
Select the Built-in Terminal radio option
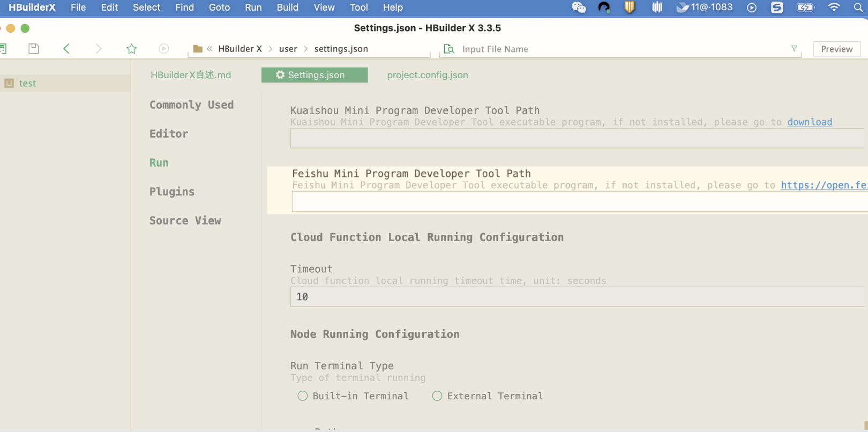pyautogui.click(x=303, y=396)
